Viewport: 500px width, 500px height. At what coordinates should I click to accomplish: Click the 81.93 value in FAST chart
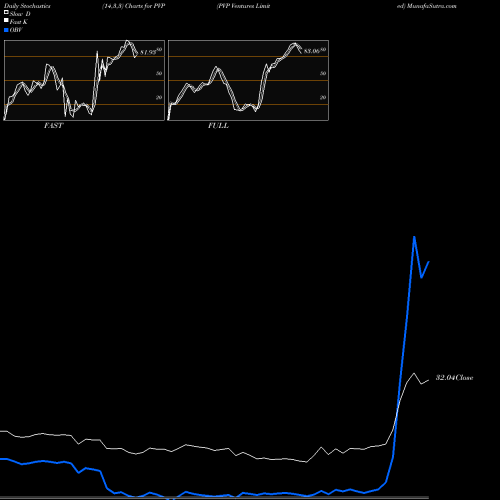pos(148,52)
